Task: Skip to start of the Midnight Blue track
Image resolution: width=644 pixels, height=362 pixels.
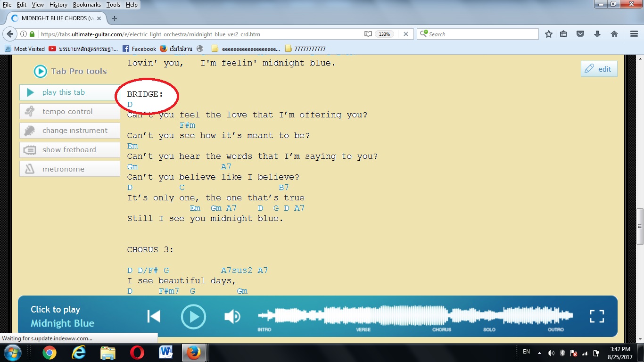Action: [x=154, y=316]
